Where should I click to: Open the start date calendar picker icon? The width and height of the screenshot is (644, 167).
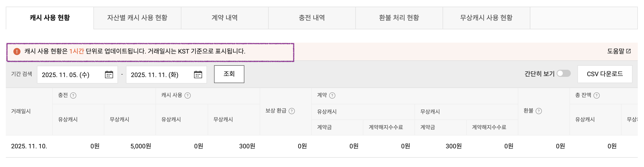[x=109, y=75]
